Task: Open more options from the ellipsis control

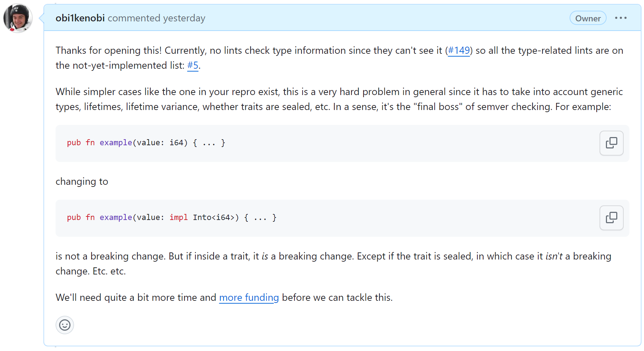Action: [621, 18]
